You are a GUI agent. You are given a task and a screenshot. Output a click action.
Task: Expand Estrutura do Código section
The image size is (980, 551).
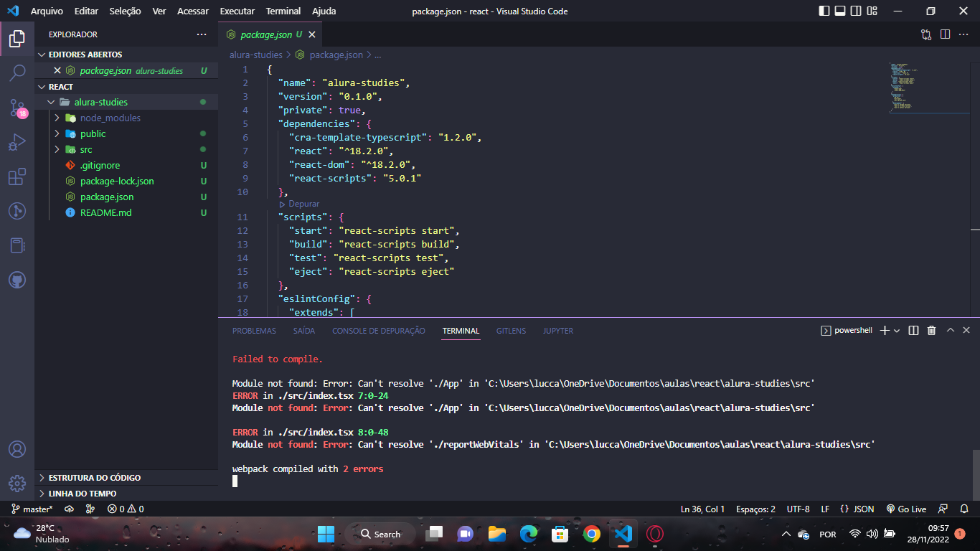tap(126, 478)
